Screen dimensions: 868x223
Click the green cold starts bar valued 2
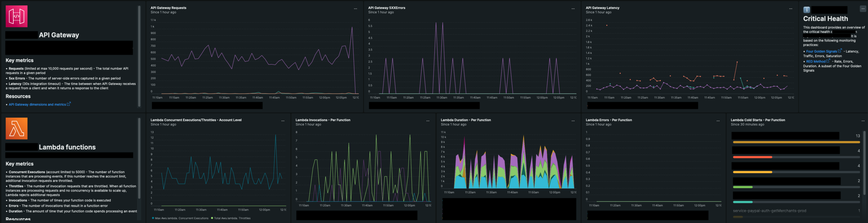click(743, 187)
